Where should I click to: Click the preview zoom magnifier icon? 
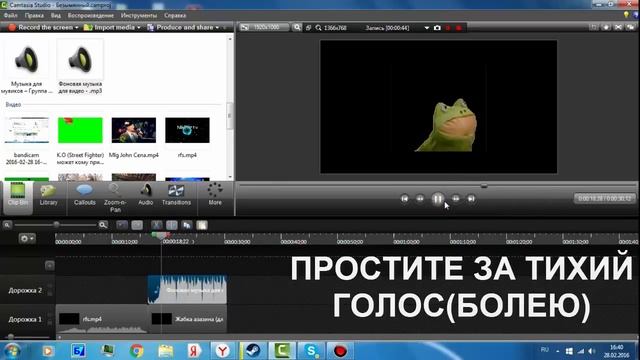point(297,27)
